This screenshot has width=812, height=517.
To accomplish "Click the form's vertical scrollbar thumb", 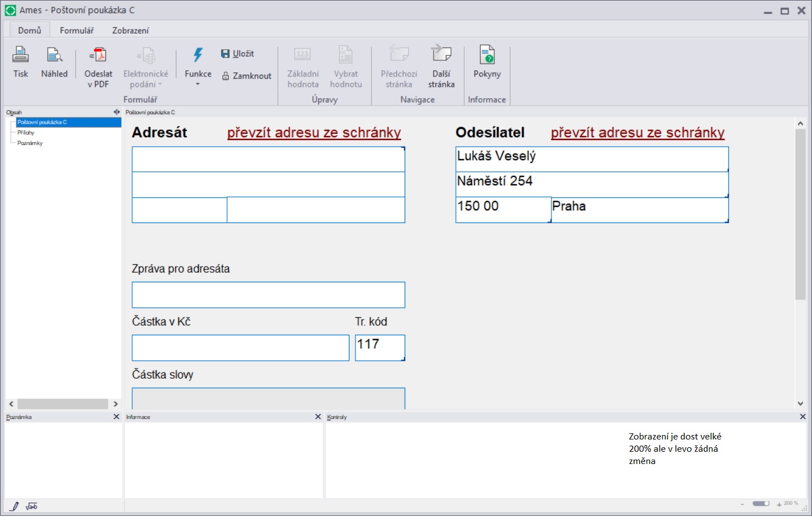I will click(x=800, y=215).
